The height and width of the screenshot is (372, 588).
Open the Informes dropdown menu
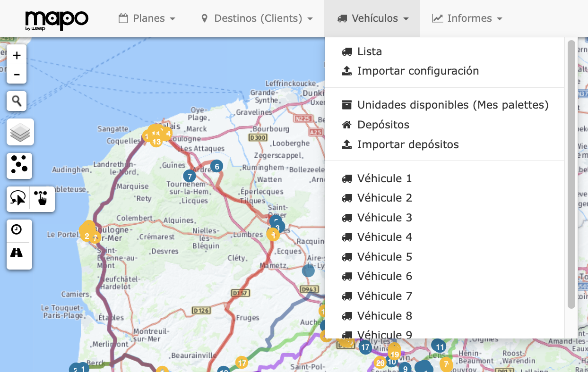coord(467,18)
